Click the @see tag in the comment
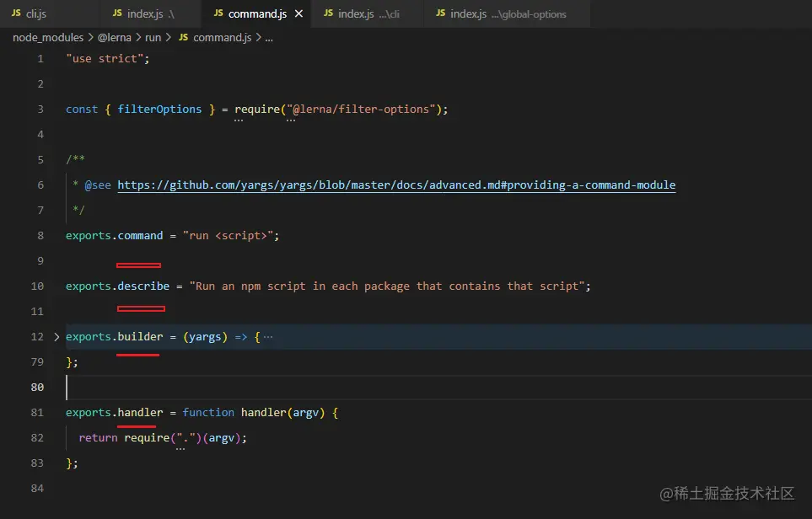 pos(98,185)
